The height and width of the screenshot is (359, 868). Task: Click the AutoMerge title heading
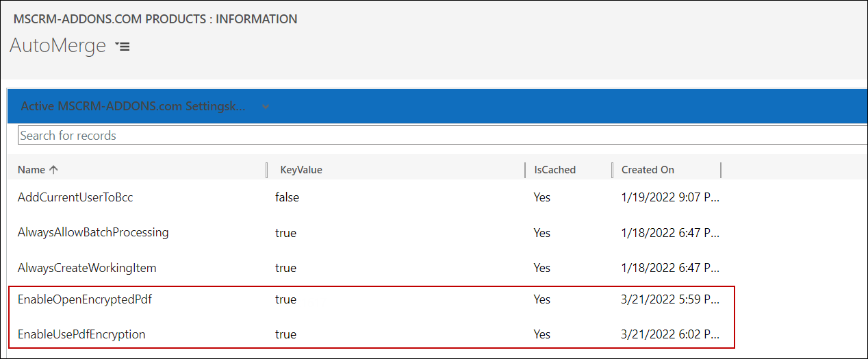pyautogui.click(x=58, y=46)
